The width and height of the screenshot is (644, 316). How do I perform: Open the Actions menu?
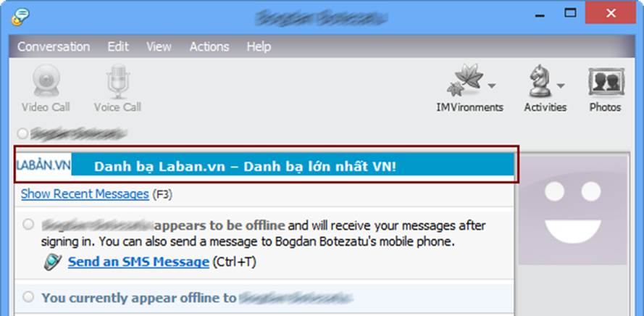209,47
